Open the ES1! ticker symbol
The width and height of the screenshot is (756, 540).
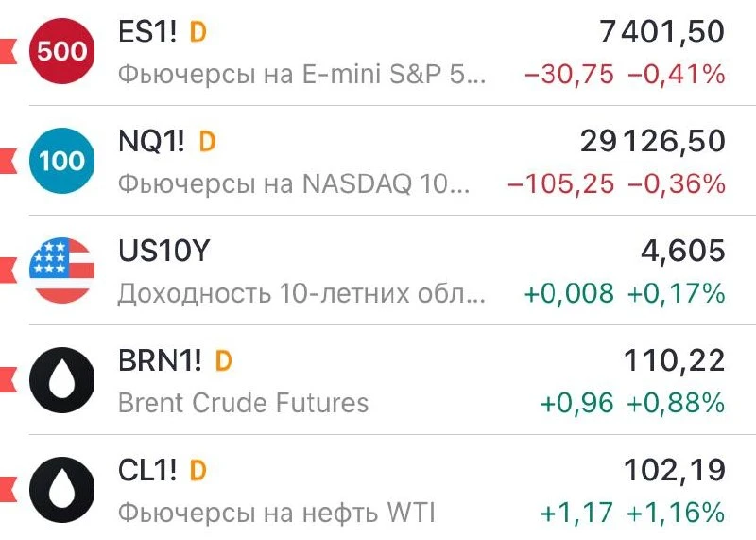(x=147, y=32)
